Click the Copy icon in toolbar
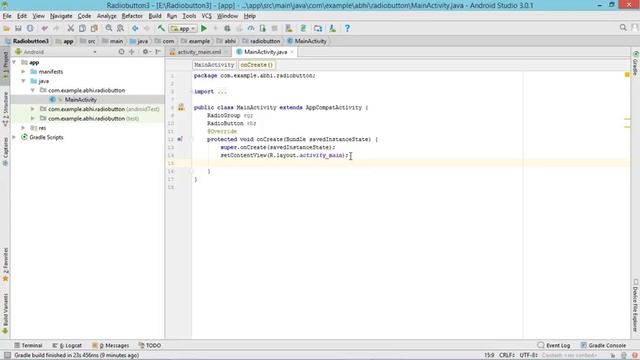 tap(82, 29)
